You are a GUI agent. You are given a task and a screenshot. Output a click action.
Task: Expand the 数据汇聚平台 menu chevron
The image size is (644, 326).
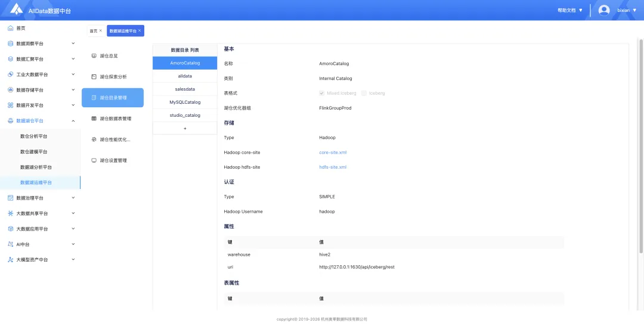pos(73,59)
